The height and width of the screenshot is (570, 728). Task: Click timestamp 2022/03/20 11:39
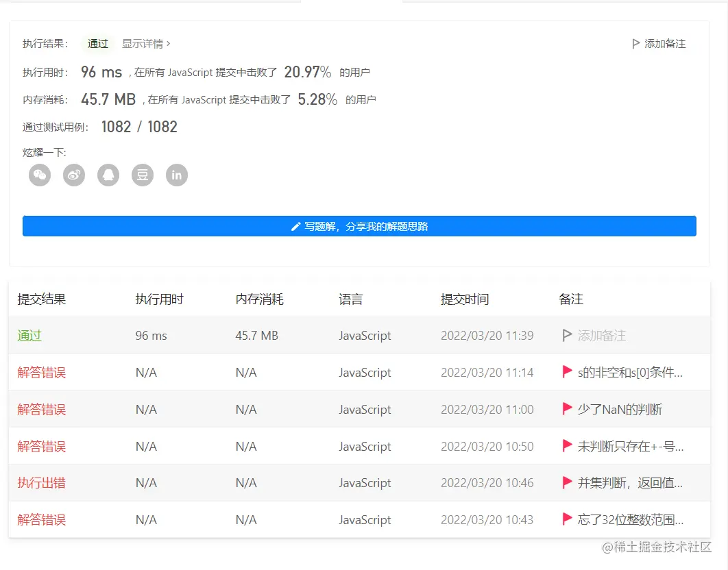tap(487, 336)
